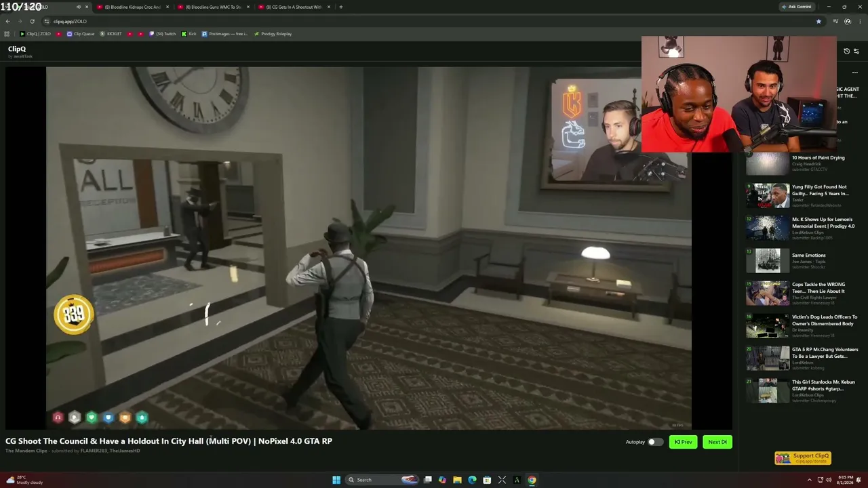Screen dimensions: 868x488
Task: Select the Victim's Dog Leads Officers clip
Action: click(x=802, y=325)
